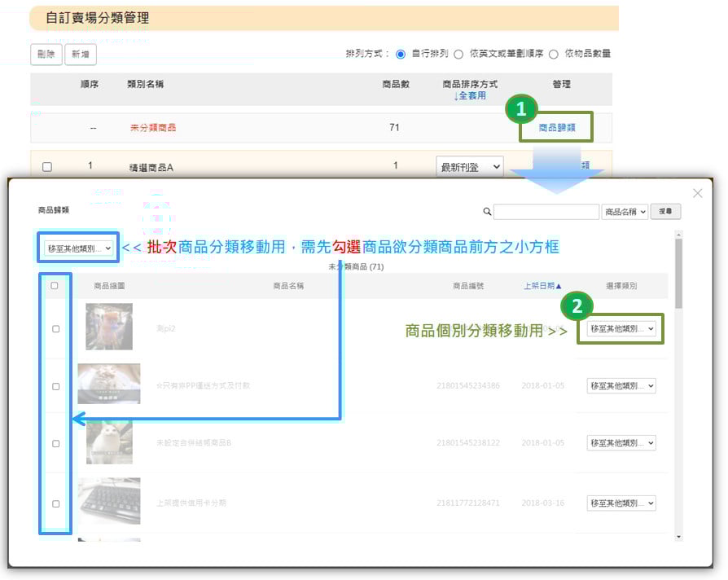728x580 pixels.
Task: Expand 商品名稱 search type dropdown
Action: (625, 212)
